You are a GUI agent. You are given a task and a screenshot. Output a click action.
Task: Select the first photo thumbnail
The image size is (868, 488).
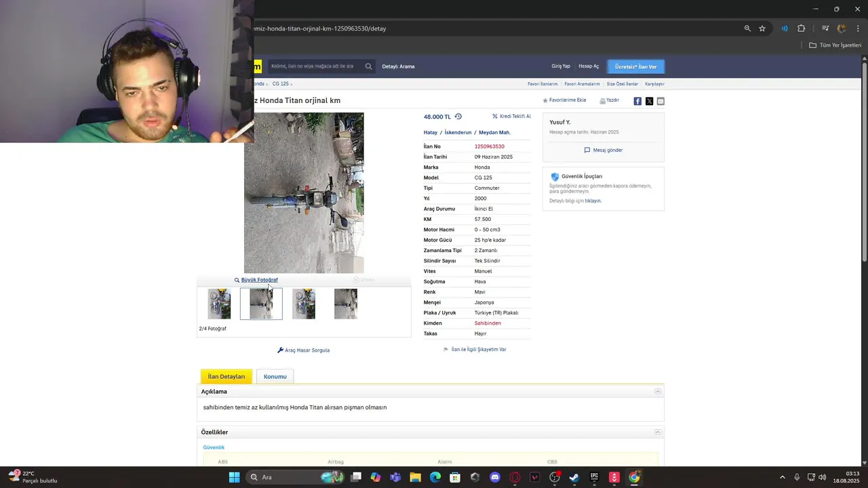[219, 304]
